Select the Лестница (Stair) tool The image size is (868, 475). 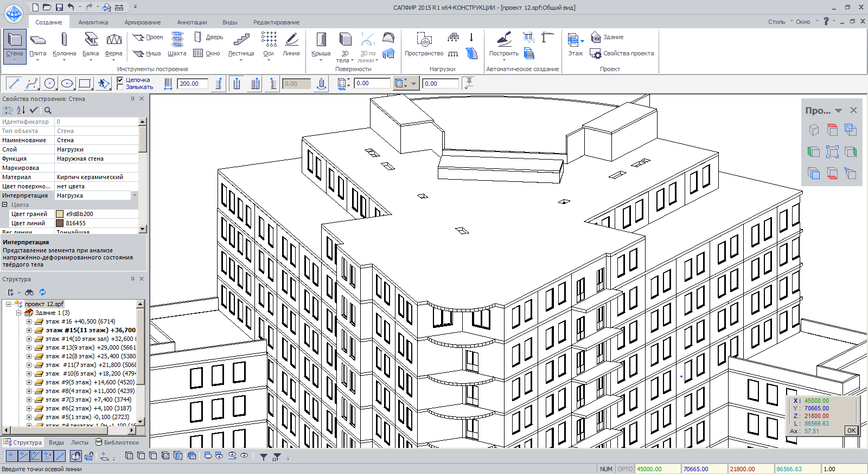[x=241, y=40]
